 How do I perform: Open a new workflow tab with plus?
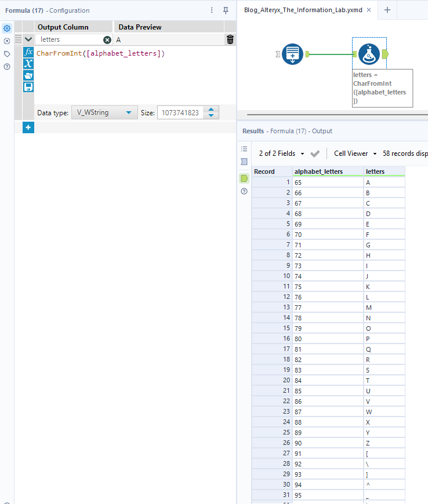point(387,10)
